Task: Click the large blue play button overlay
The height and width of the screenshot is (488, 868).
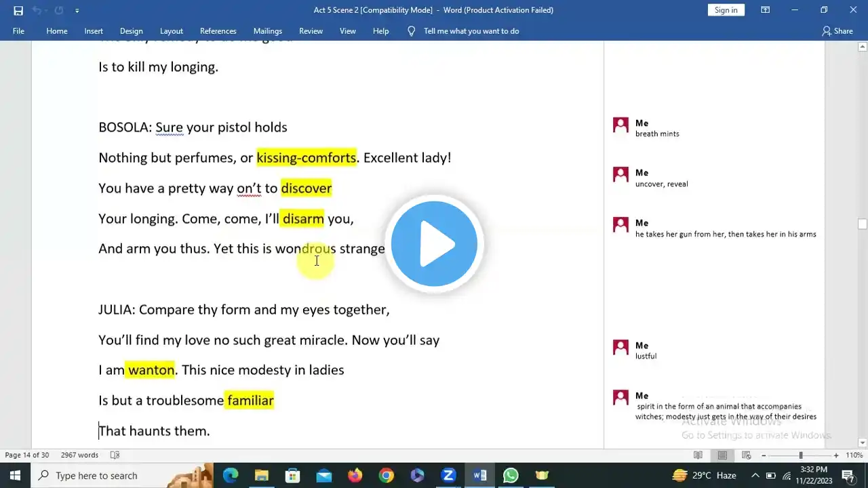Action: click(435, 245)
